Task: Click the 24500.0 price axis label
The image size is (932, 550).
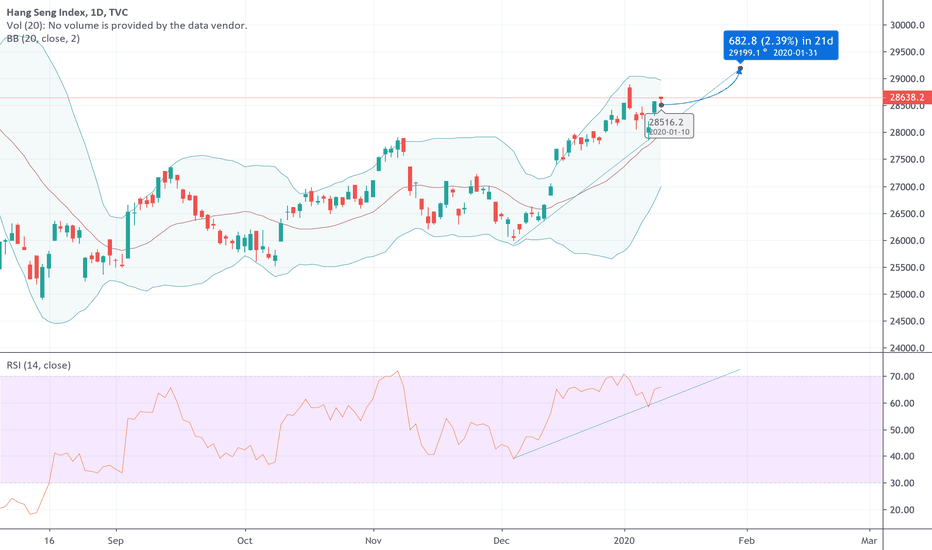Action: point(907,321)
